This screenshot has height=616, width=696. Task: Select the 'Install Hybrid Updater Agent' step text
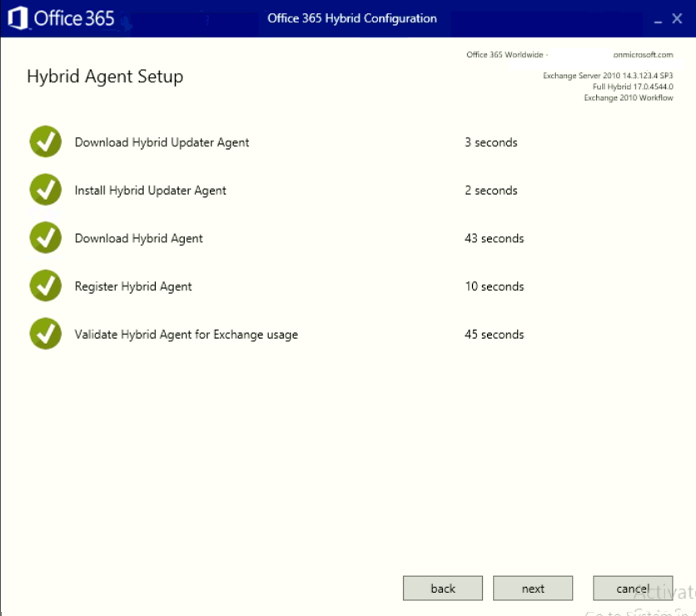pyautogui.click(x=150, y=191)
